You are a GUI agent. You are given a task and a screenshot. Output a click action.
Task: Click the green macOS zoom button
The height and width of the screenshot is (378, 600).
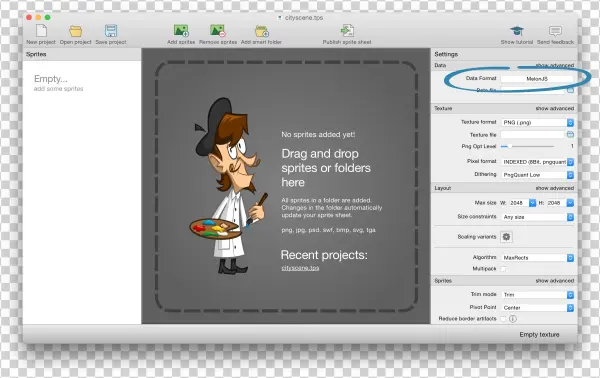[x=47, y=18]
